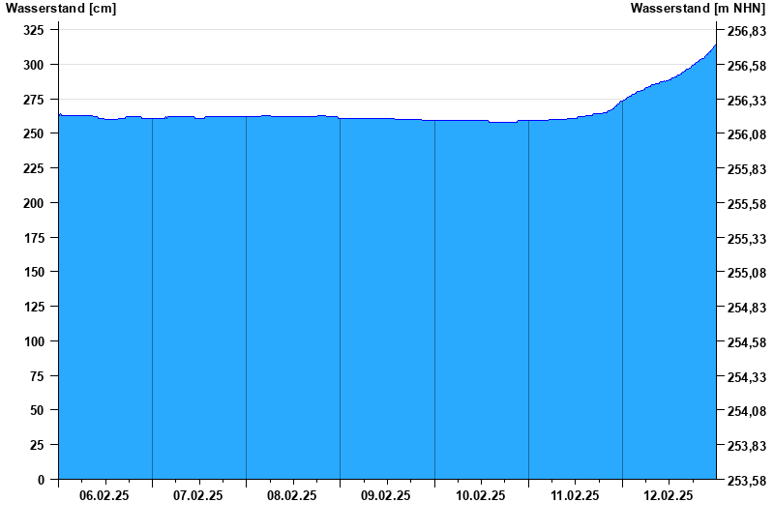The image size is (774, 532).
Task: Click the 175 label on left axis
Action: [34, 238]
